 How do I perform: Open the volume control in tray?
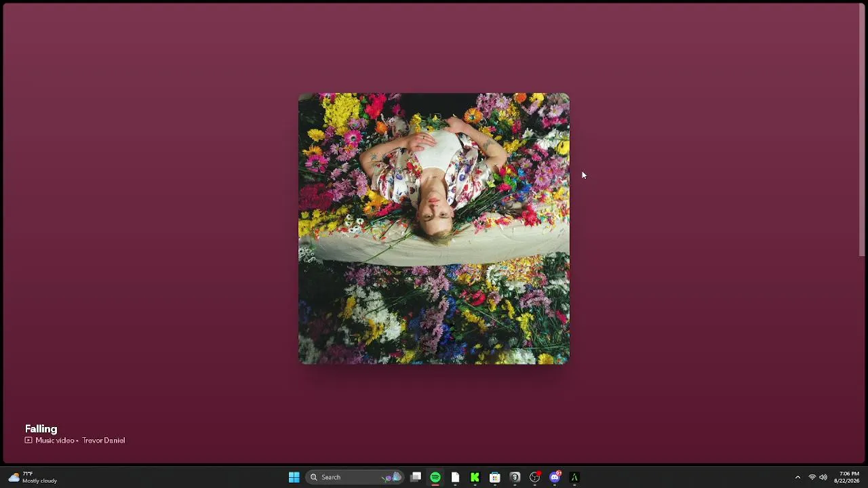tap(823, 477)
